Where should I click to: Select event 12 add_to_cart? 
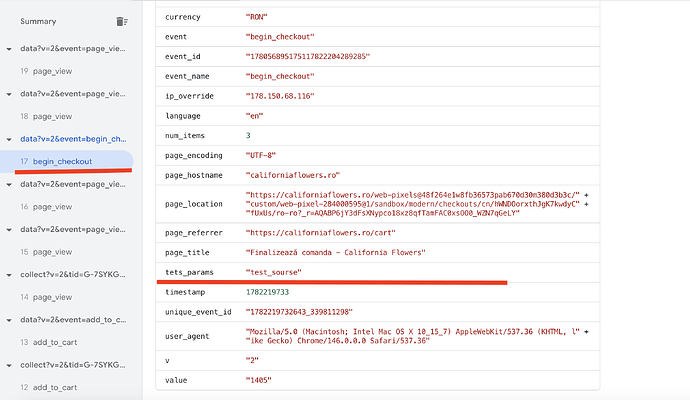coord(48,388)
